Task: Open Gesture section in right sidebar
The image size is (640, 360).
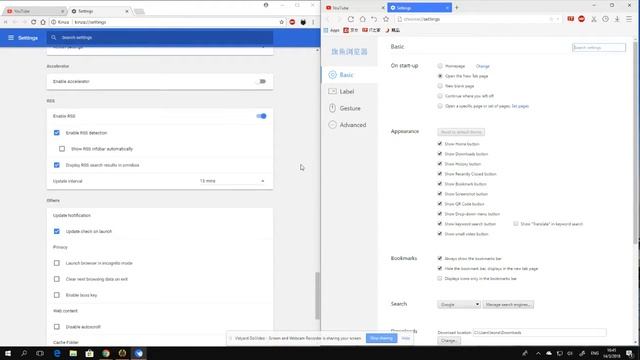Action: click(349, 108)
